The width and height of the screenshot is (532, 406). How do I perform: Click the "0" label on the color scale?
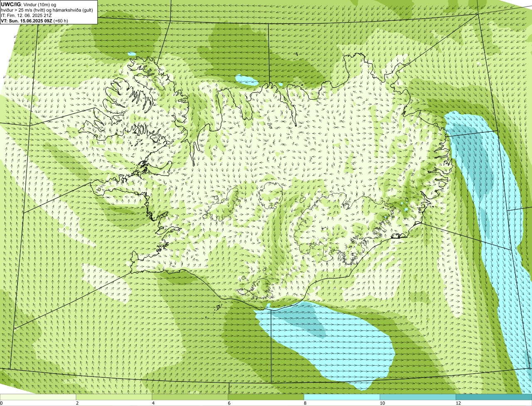coord(1,403)
